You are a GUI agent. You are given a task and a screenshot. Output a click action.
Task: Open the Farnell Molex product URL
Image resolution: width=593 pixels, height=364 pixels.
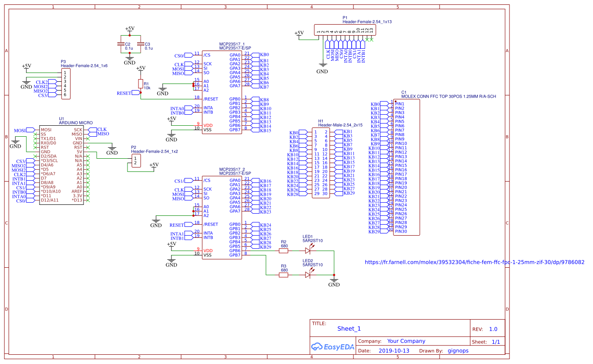475,262
